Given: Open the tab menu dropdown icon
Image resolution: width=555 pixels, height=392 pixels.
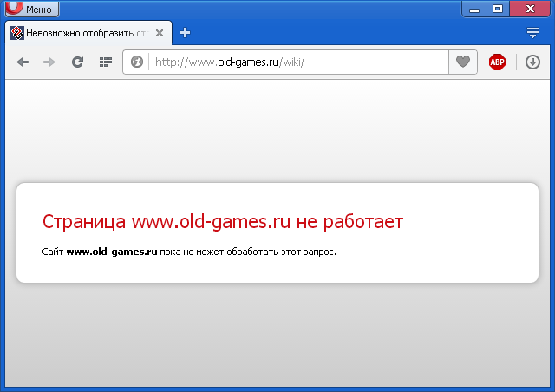Looking at the screenshot, I should pos(532,33).
